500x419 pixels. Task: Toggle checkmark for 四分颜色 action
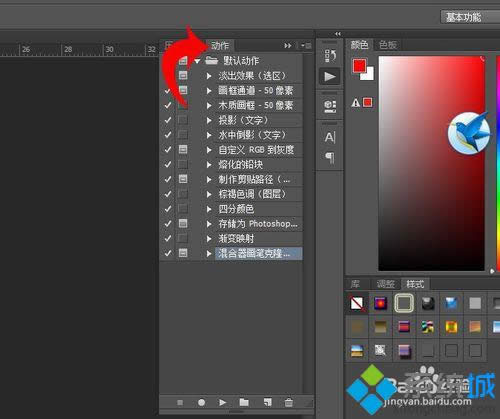tap(168, 209)
